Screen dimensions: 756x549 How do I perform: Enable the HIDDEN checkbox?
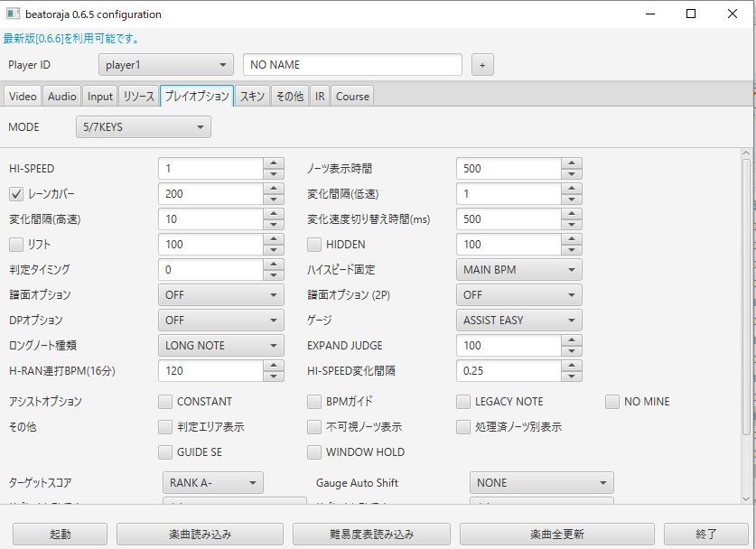[314, 245]
